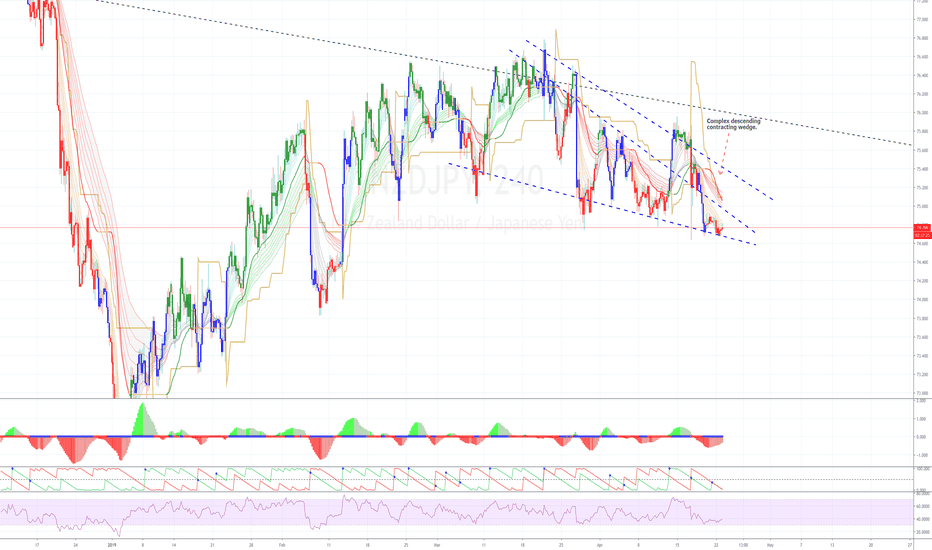
Task: Click the 60.0000 label on RSI scale
Action: (x=923, y=507)
